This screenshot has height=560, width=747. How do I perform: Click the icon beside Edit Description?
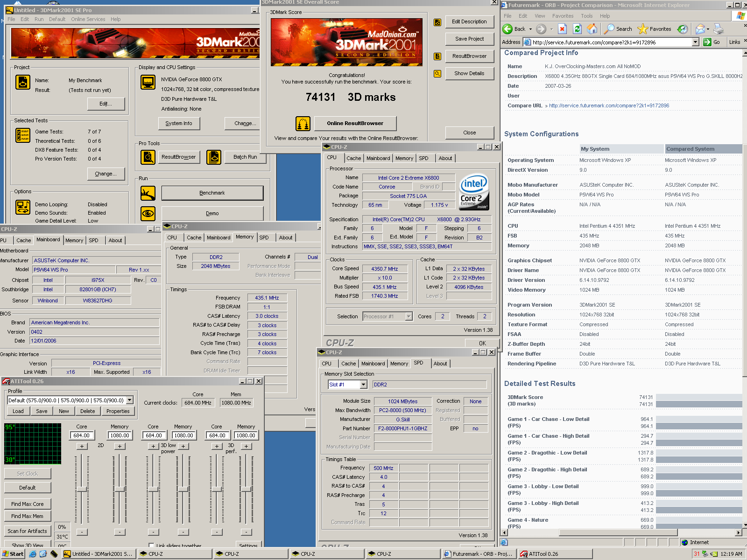[x=437, y=22]
